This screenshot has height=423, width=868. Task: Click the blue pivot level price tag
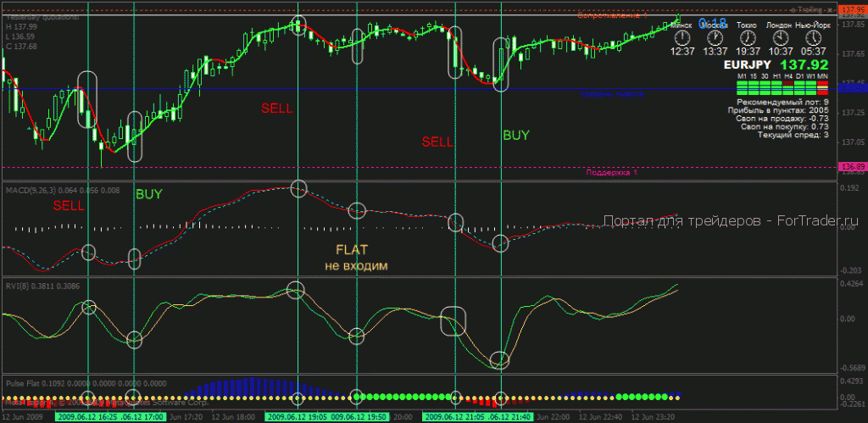[851, 88]
